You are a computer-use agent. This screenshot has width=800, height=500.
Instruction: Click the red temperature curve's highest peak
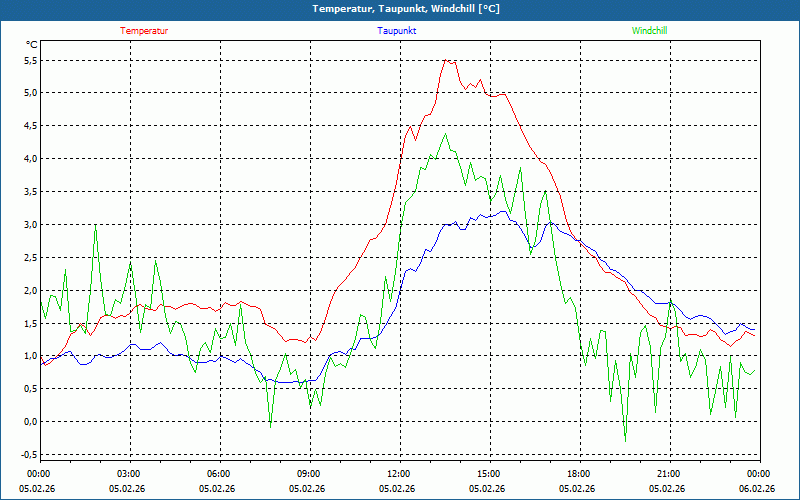tap(447, 60)
